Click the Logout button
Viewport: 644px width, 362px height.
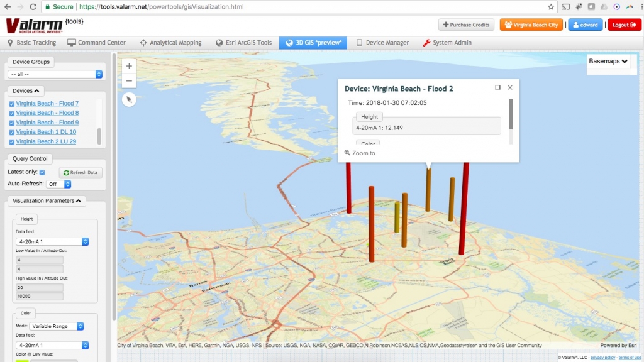click(625, 25)
